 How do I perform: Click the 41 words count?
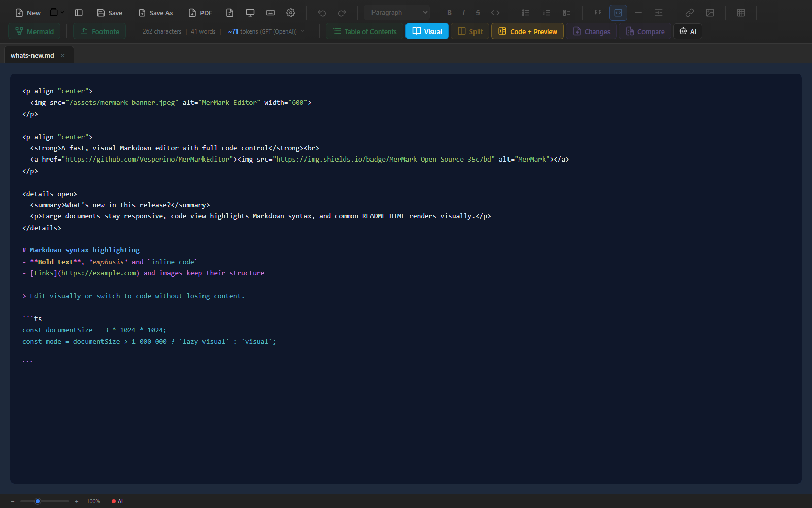tap(203, 31)
